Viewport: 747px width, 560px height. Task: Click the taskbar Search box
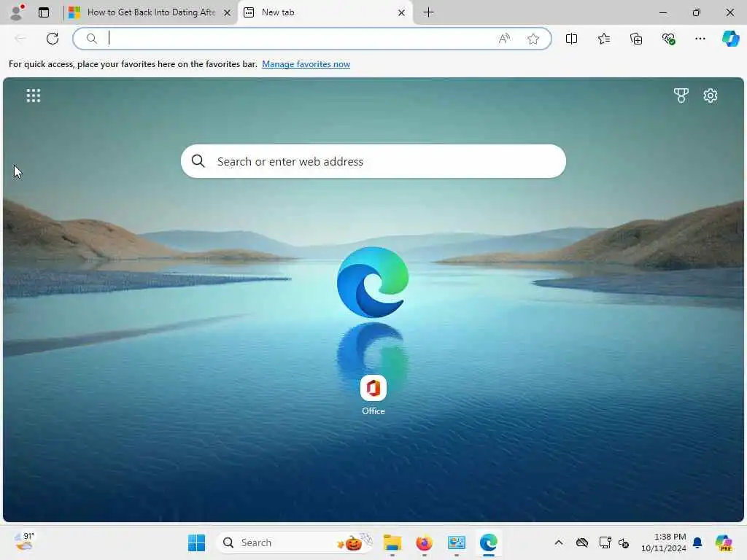pyautogui.click(x=295, y=542)
